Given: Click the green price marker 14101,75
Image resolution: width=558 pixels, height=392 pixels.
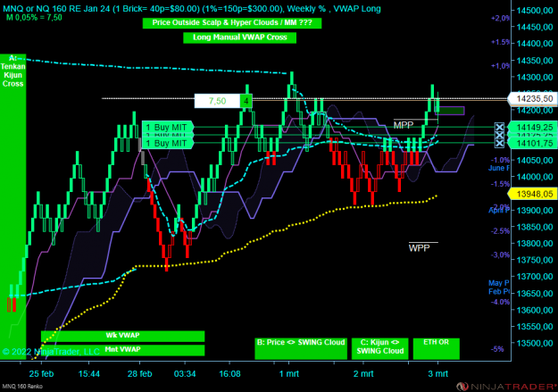Looking at the screenshot, I should [532, 143].
